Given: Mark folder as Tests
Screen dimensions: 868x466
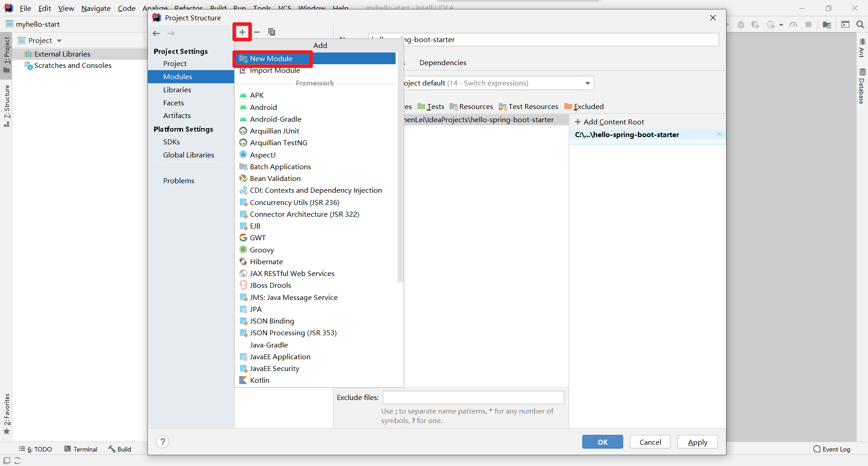Looking at the screenshot, I should 431,106.
